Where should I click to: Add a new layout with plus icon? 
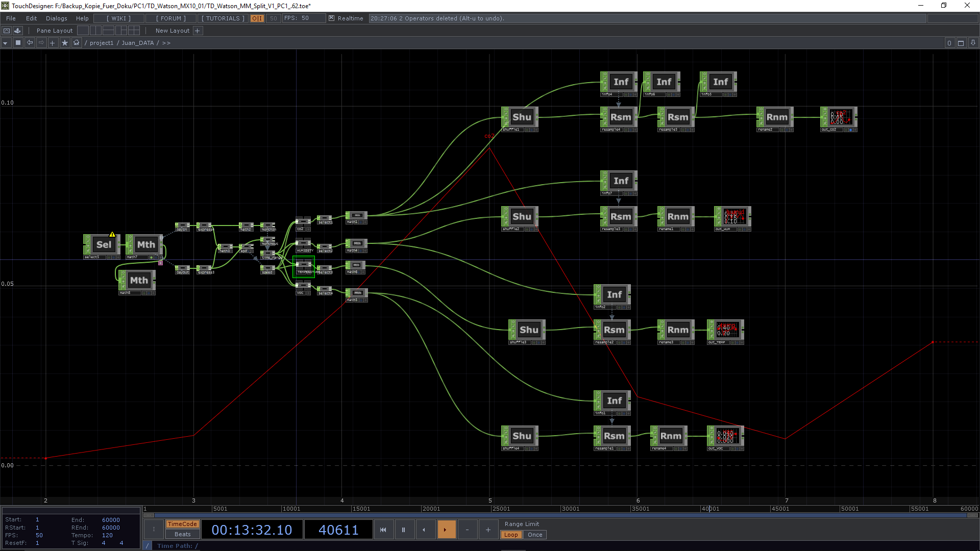tap(198, 31)
